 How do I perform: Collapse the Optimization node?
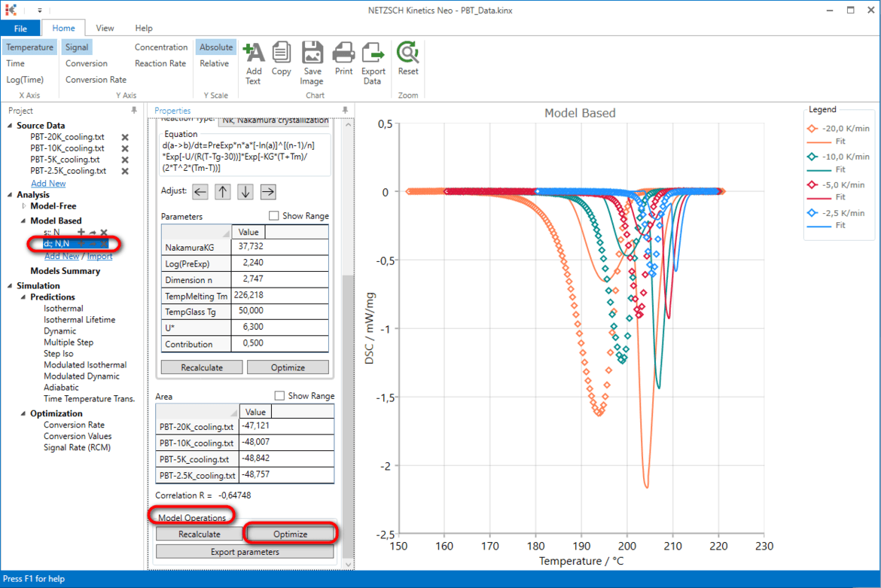tap(23, 413)
